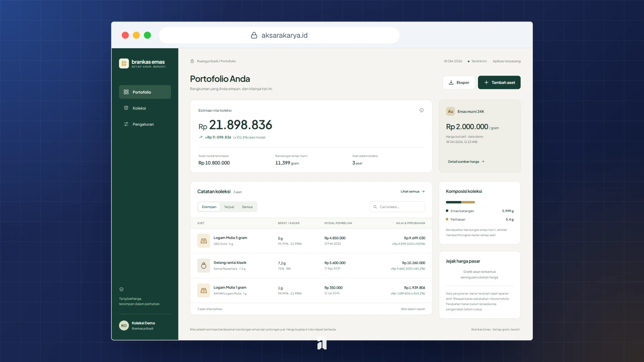
Task: Open the Pengaturan sidebar item
Action: point(145,124)
